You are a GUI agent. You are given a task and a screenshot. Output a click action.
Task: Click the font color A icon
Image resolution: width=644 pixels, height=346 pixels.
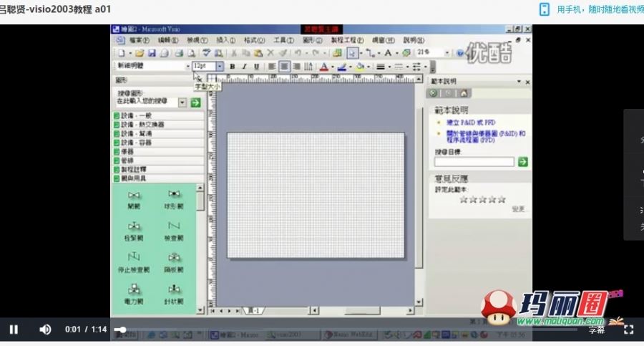click(x=323, y=67)
